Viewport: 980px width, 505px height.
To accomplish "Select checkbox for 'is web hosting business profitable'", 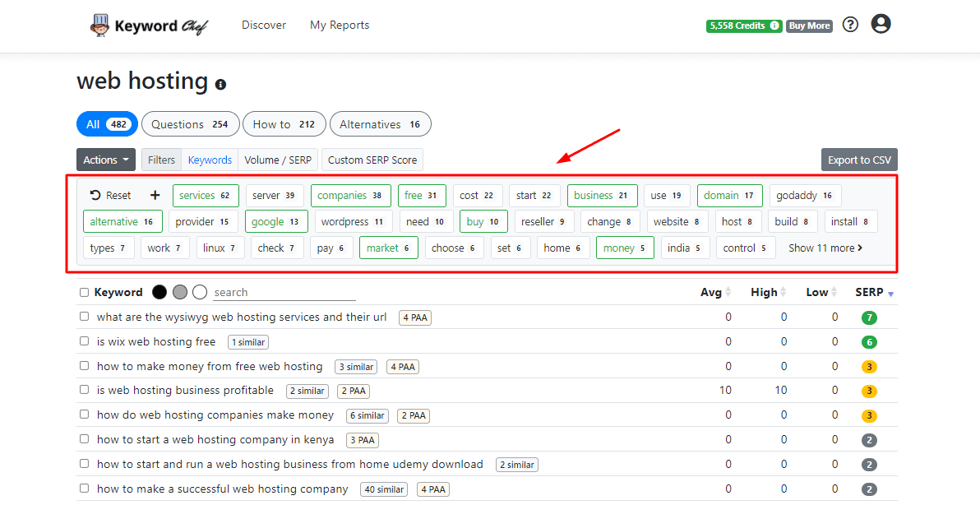I will pos(84,390).
